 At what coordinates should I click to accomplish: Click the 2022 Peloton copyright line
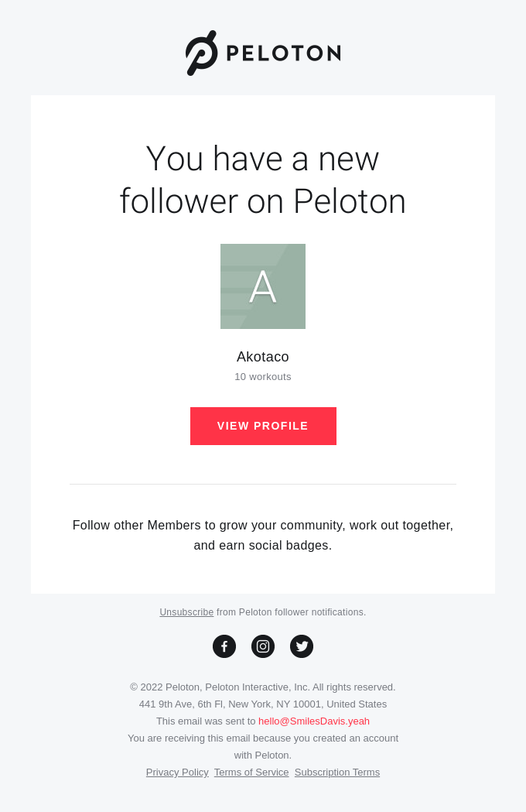263,687
